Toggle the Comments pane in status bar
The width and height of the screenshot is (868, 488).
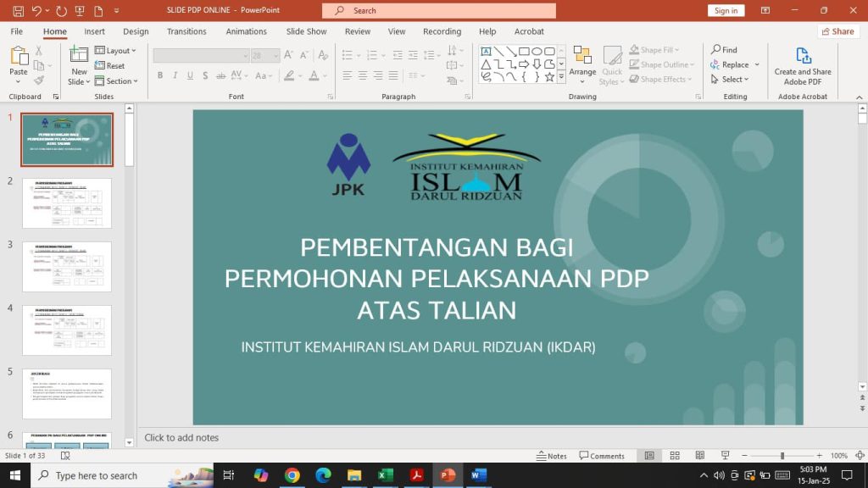point(602,456)
